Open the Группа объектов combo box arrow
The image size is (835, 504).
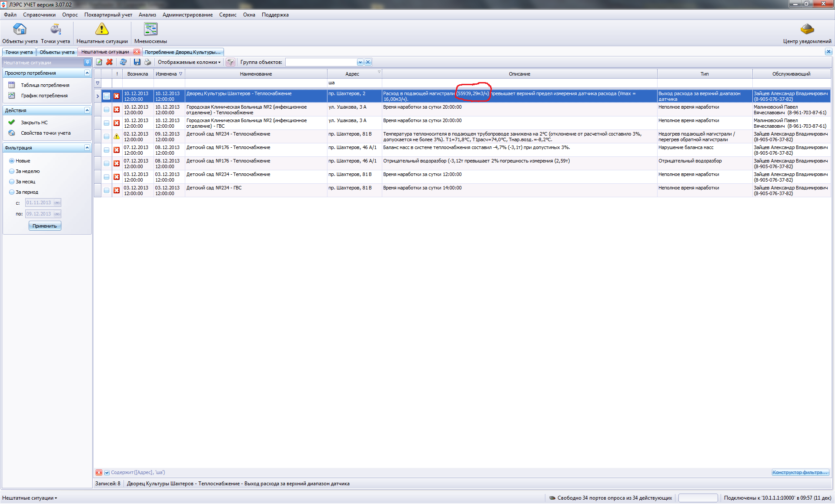click(x=360, y=62)
